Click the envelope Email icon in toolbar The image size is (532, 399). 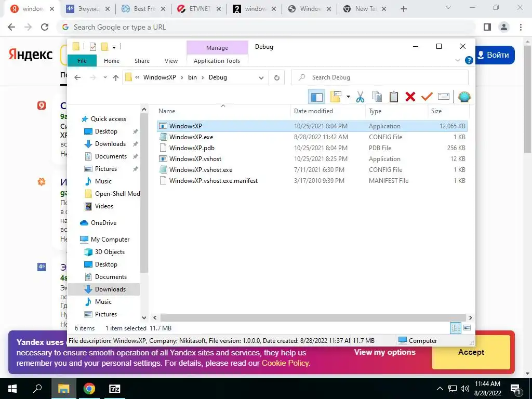tap(444, 97)
